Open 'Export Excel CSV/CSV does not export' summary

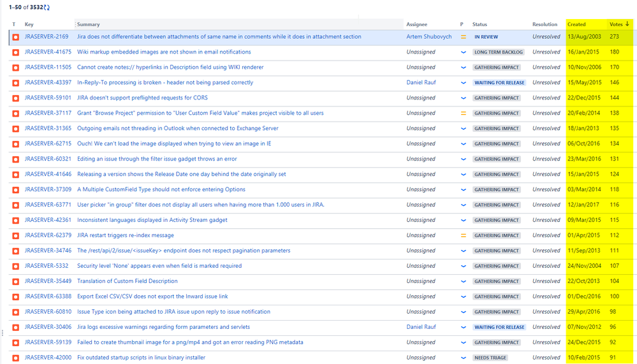152,296
